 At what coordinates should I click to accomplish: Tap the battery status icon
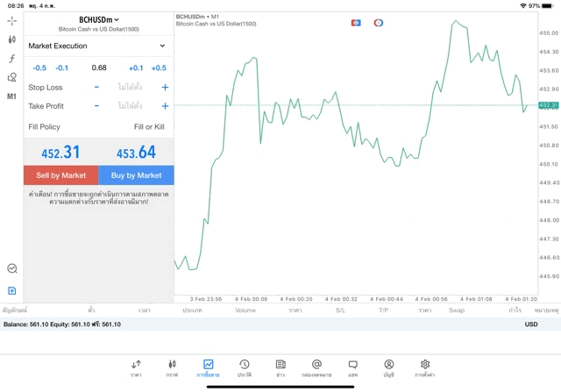547,6
